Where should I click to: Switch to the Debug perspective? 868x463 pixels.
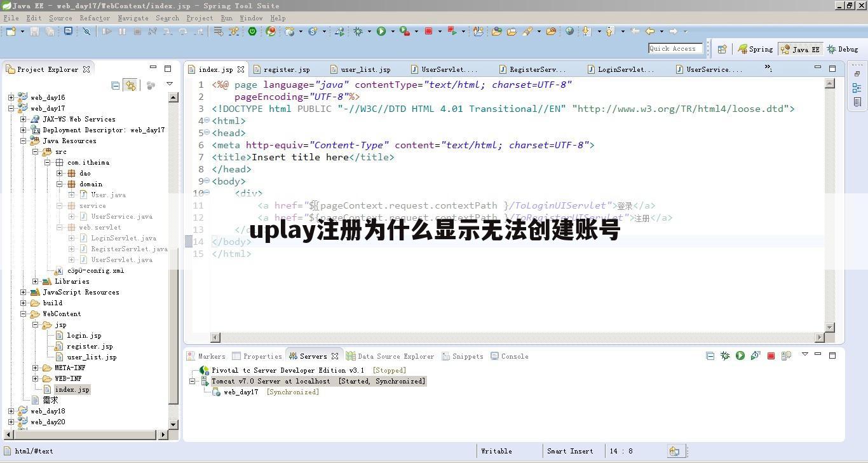[x=843, y=49]
